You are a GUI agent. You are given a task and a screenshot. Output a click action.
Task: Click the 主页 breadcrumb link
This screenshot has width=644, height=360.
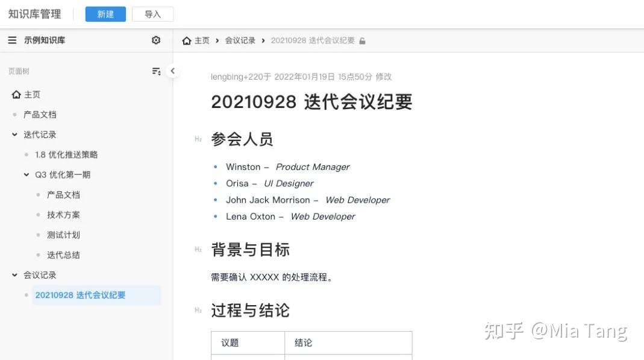click(202, 40)
